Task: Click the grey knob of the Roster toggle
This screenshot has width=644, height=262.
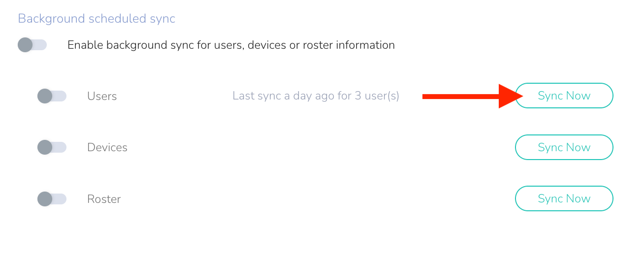Action: pyautogui.click(x=45, y=199)
